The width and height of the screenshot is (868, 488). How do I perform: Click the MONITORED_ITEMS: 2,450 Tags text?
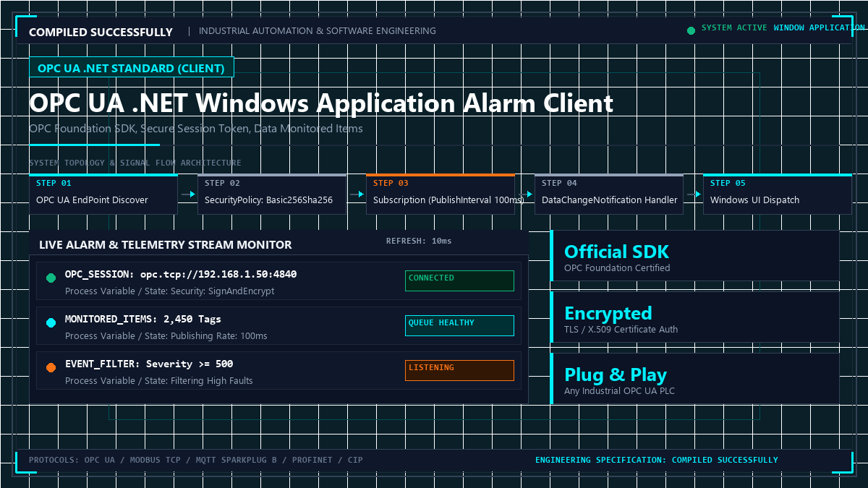pos(143,320)
